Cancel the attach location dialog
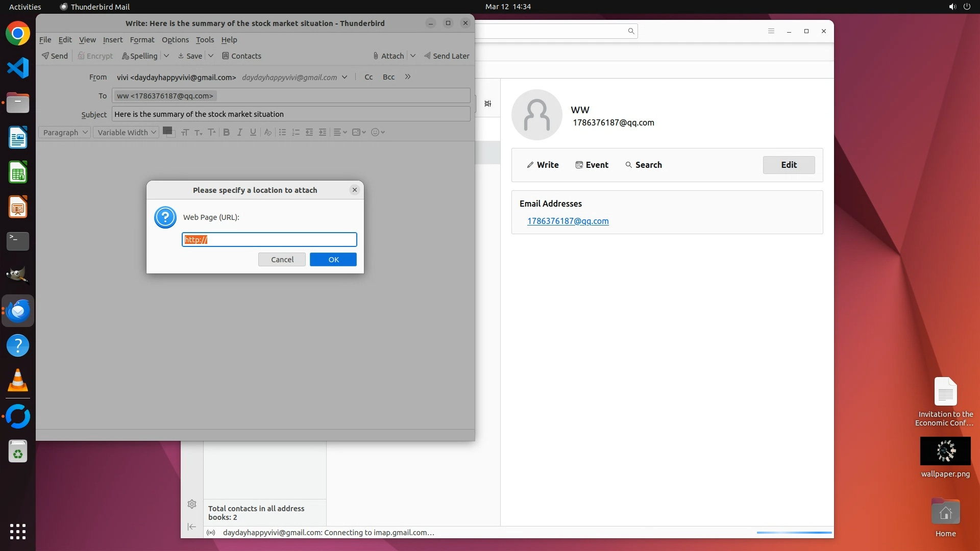This screenshot has height=551, width=980. point(282,260)
